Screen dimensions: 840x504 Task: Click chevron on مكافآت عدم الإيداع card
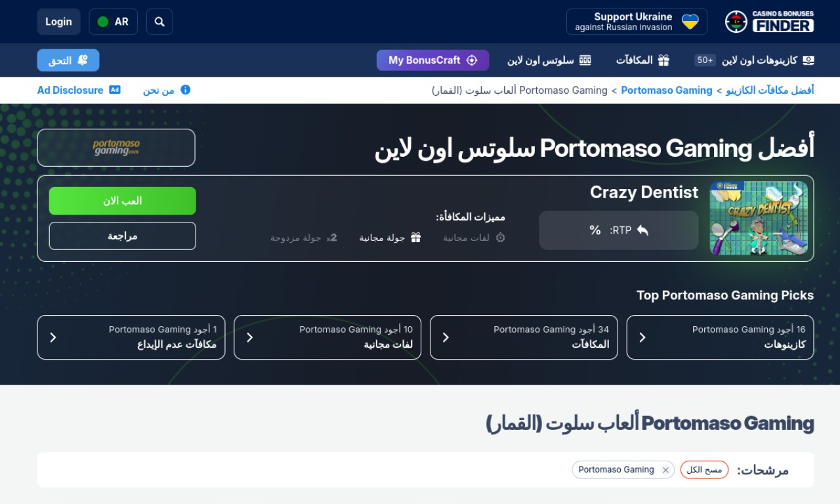[53, 337]
